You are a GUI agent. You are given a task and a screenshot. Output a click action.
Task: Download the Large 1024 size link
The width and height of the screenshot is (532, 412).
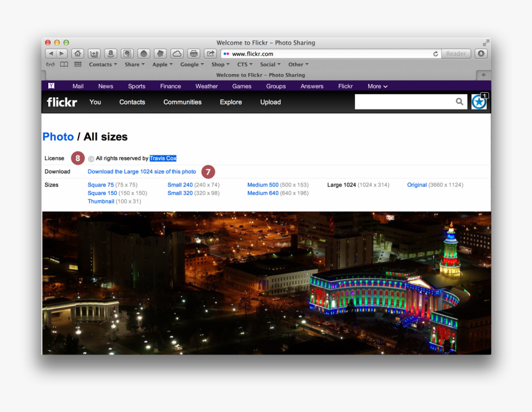142,171
